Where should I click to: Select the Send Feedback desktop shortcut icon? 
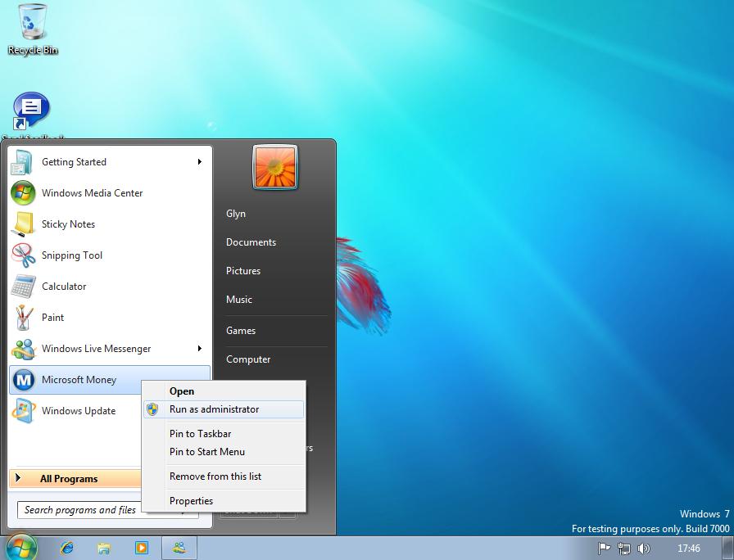click(x=31, y=111)
